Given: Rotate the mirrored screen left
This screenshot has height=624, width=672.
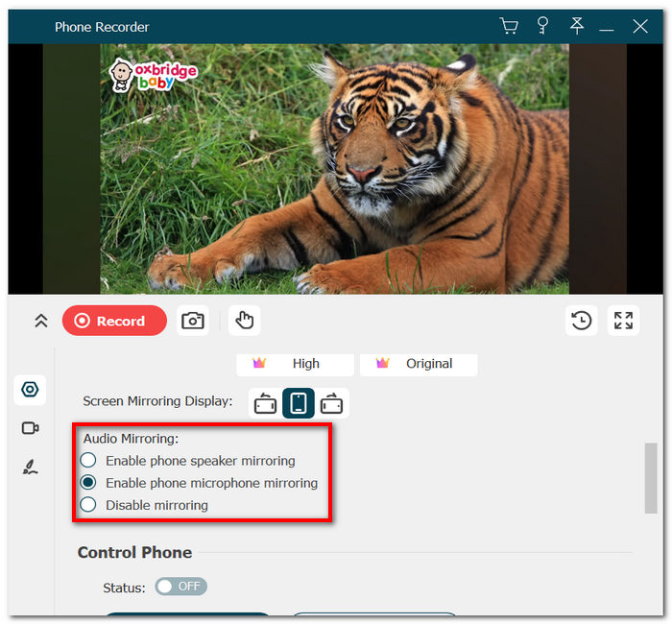Looking at the screenshot, I should [x=265, y=403].
